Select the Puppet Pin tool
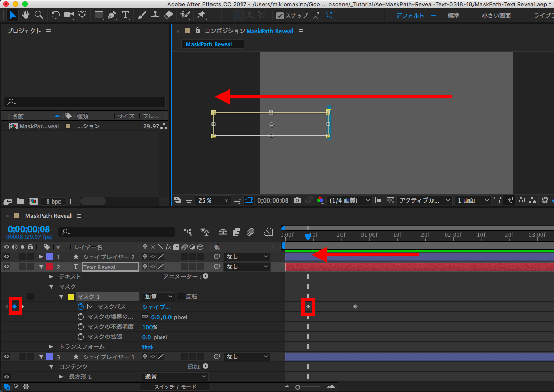Viewport: 554px width, 392px height. click(200, 15)
